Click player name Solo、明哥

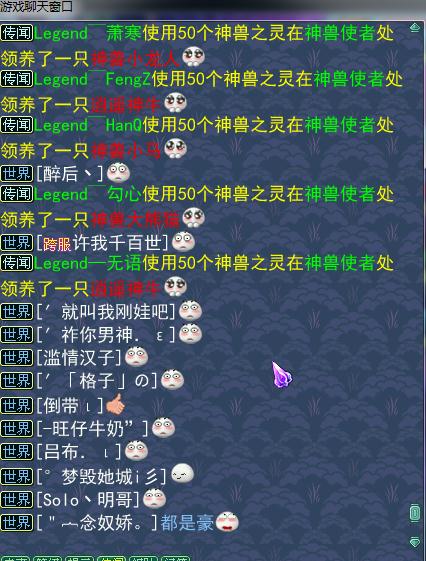[x=88, y=499]
